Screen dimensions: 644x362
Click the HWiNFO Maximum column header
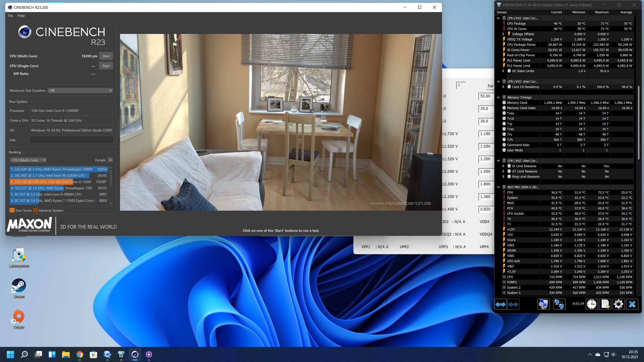(x=599, y=12)
